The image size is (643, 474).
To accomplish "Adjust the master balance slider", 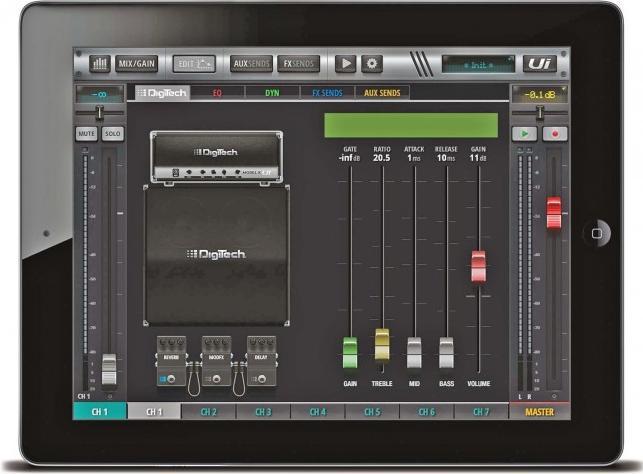I will click(540, 112).
